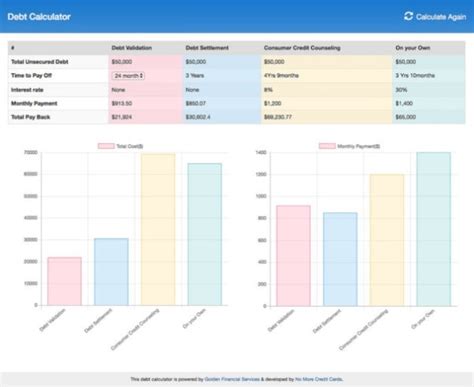Click the Consumer Credit Counseling column header
Image resolution: width=474 pixels, height=387 pixels.
tap(302, 48)
